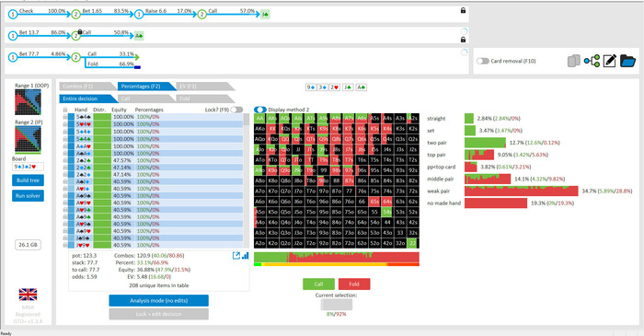Screen dimensions: 644x336
Task: Click the lock icon beside A♦A♥ row
Action: 65,145
